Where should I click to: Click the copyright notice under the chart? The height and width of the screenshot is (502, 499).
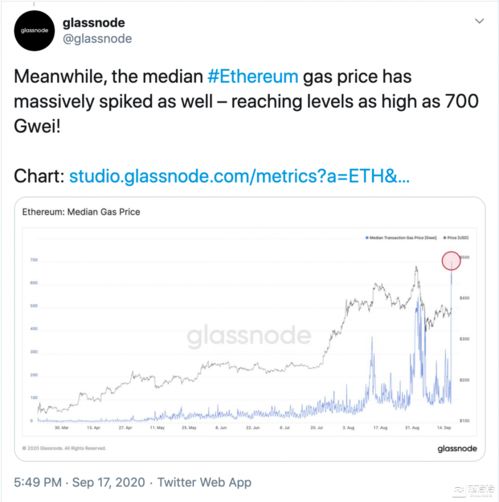[64, 448]
